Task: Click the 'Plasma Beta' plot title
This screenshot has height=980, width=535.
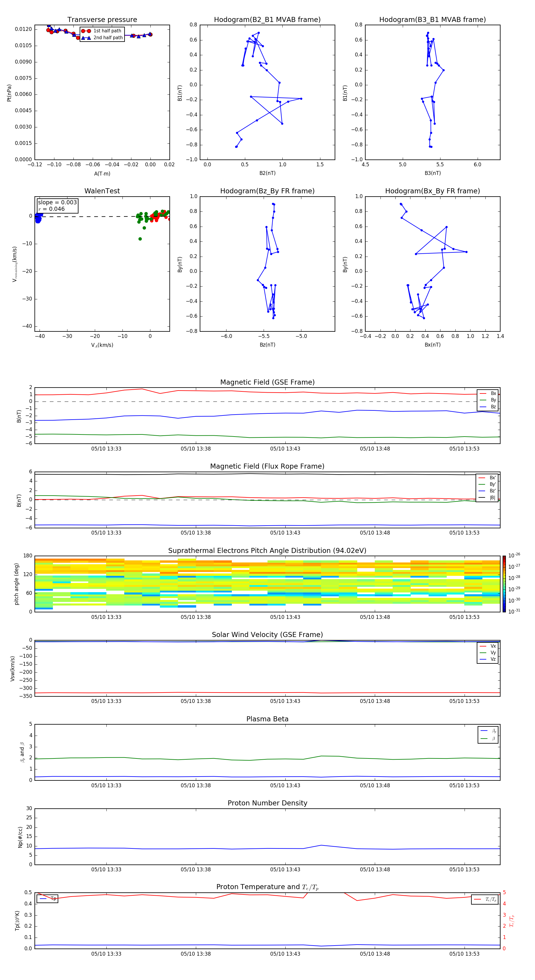Action: [x=267, y=719]
